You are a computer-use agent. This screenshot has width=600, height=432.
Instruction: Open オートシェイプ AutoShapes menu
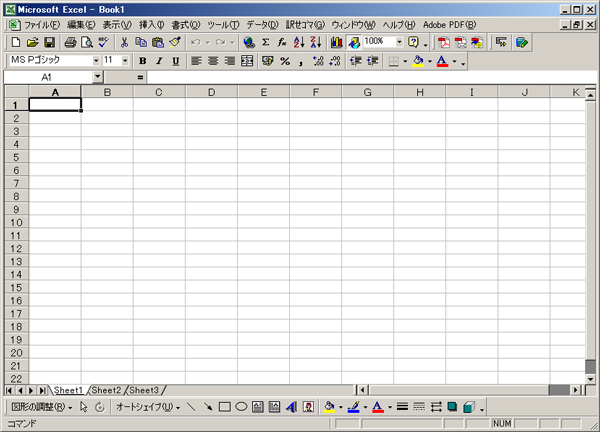148,407
